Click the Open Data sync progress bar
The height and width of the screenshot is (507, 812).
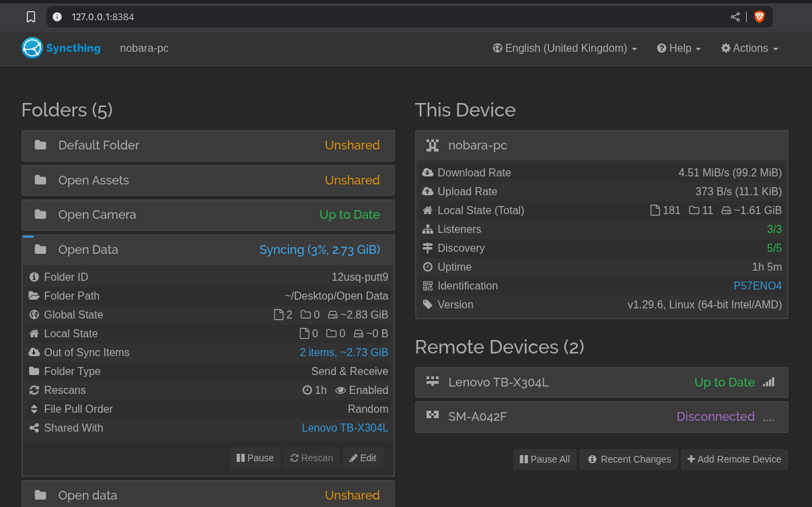click(28, 236)
